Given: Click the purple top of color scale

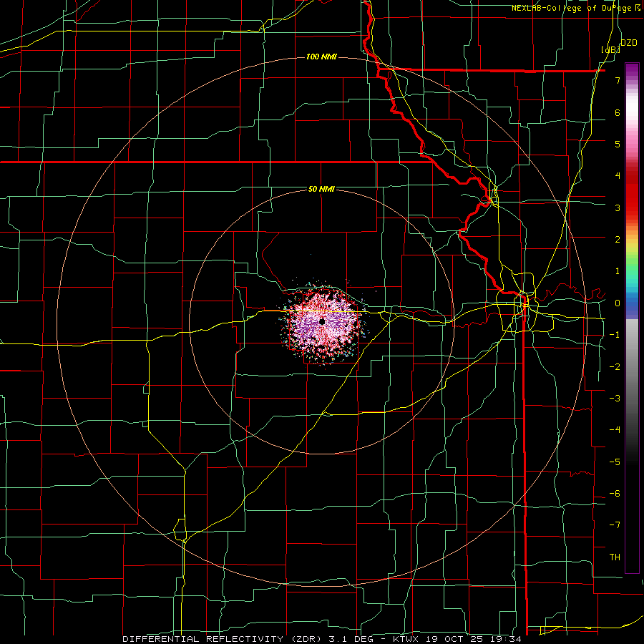Looking at the screenshot, I should (x=632, y=72).
